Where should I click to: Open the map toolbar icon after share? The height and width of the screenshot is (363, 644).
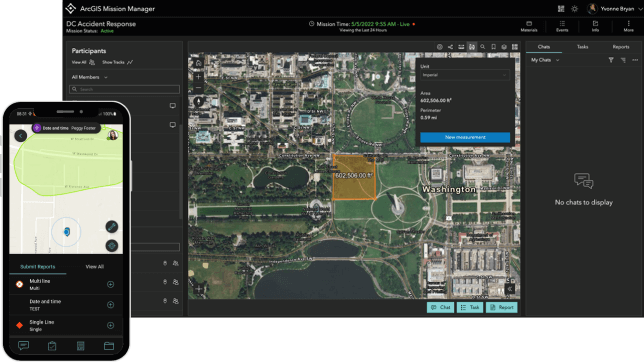(x=461, y=47)
